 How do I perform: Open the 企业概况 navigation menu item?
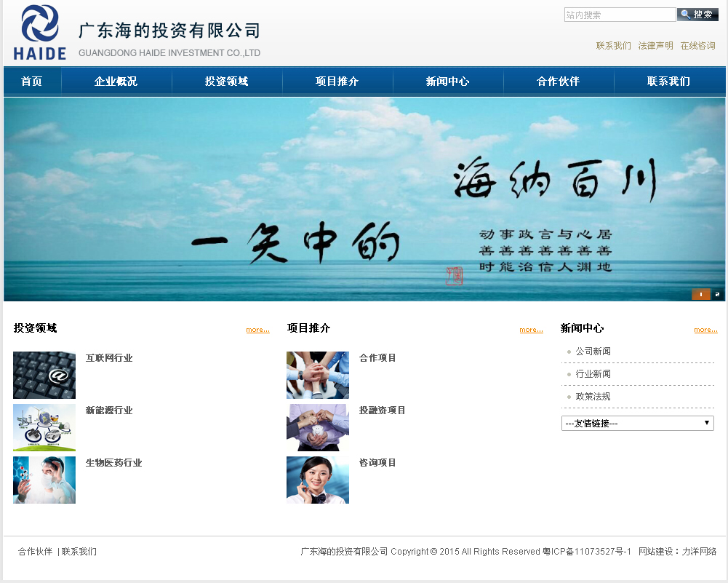click(116, 82)
